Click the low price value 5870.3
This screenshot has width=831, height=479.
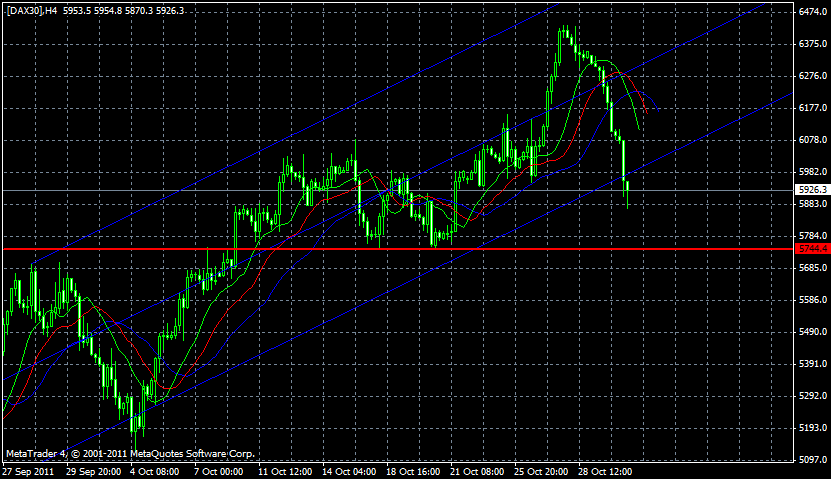coord(139,11)
